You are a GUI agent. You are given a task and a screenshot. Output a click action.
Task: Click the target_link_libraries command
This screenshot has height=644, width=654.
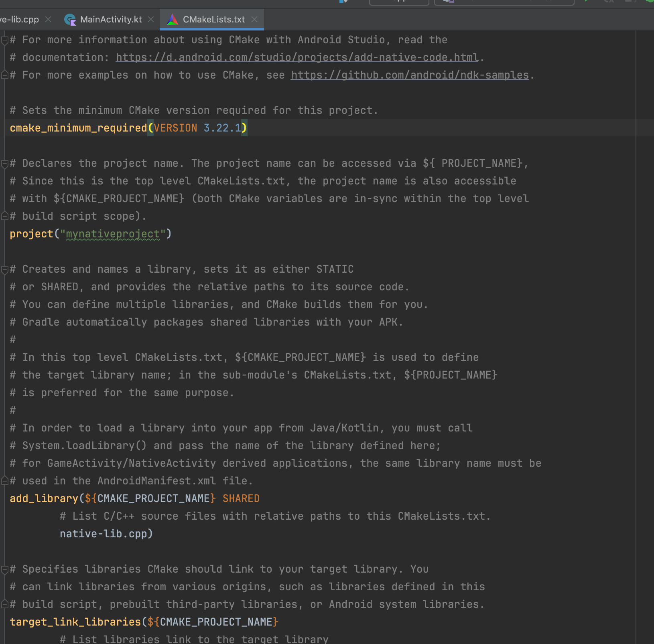coord(75,622)
